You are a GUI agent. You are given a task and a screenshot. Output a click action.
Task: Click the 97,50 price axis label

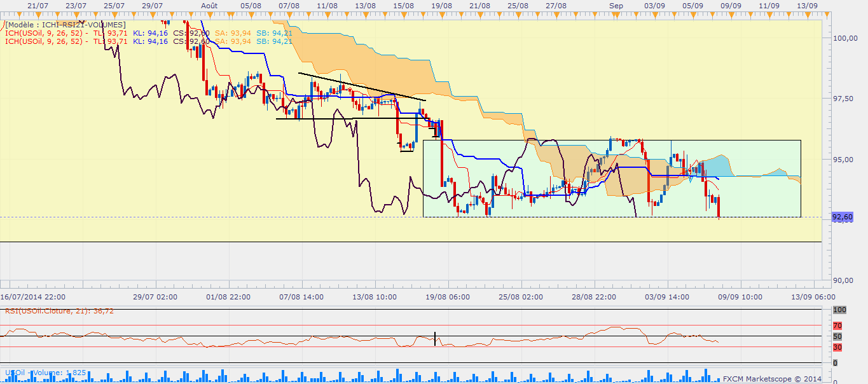click(843, 99)
